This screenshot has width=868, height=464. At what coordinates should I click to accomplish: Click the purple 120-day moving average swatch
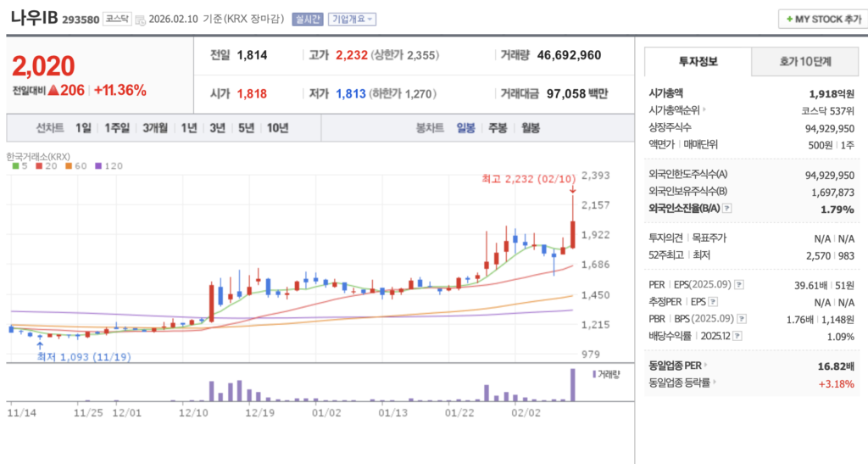click(x=97, y=165)
